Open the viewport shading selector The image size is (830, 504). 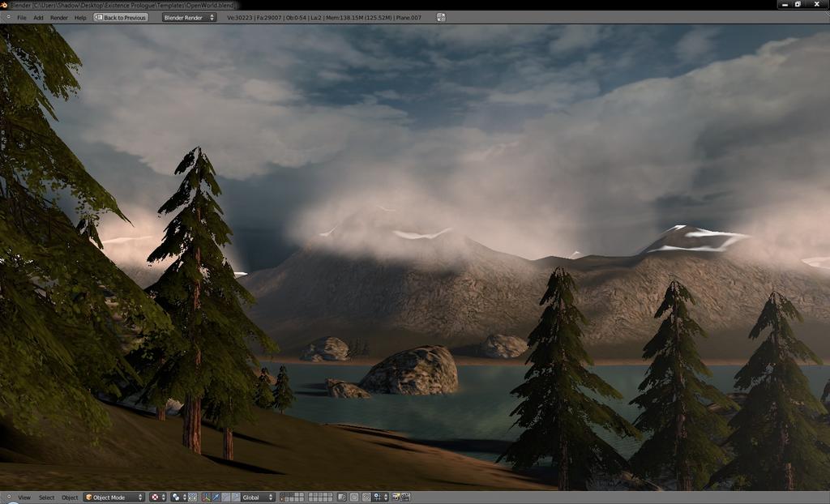[158, 498]
